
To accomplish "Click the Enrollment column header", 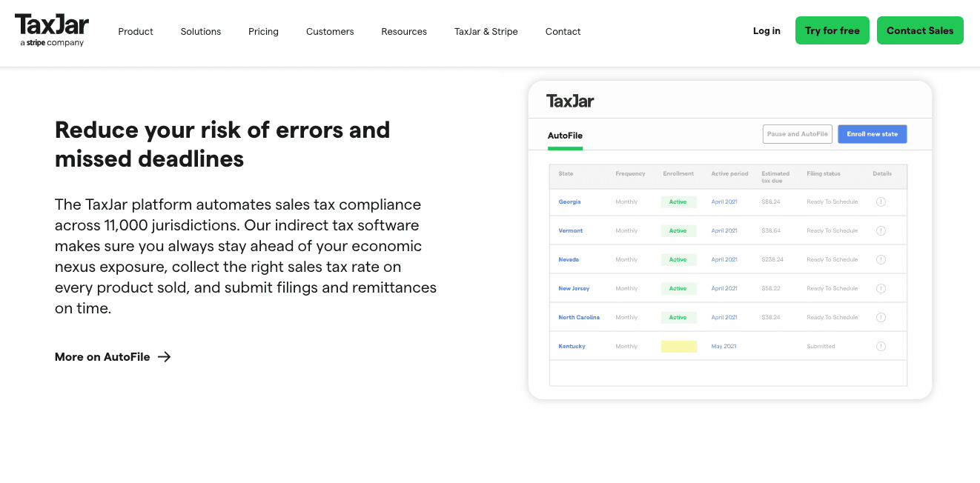I will pos(678,173).
